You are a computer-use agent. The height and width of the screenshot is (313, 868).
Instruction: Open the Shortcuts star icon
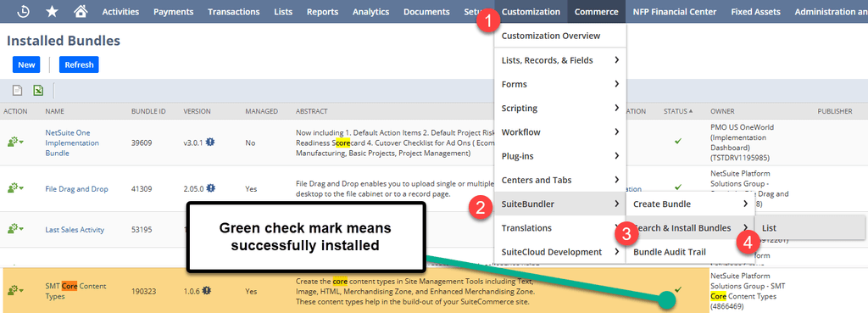click(52, 11)
